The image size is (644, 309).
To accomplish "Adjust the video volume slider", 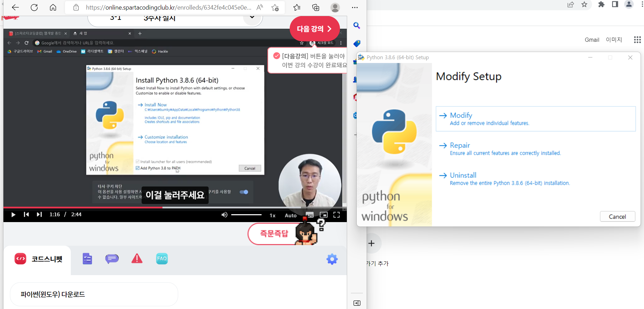I will click(246, 215).
